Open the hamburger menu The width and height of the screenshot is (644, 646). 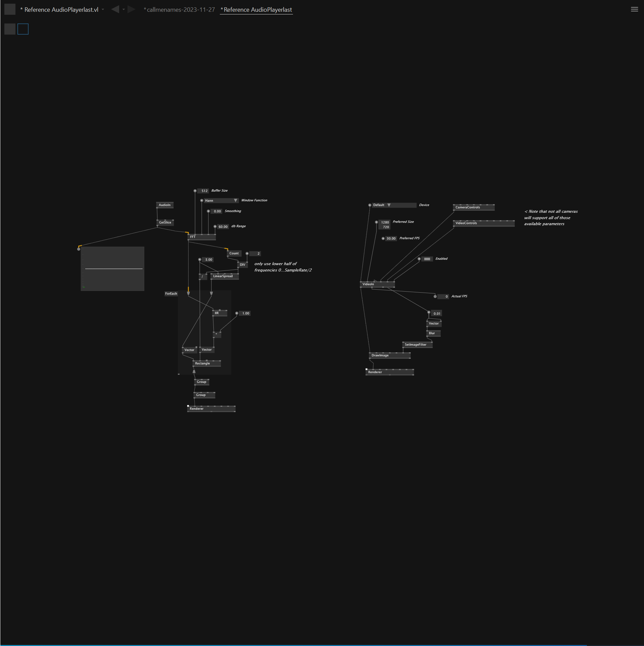click(634, 9)
